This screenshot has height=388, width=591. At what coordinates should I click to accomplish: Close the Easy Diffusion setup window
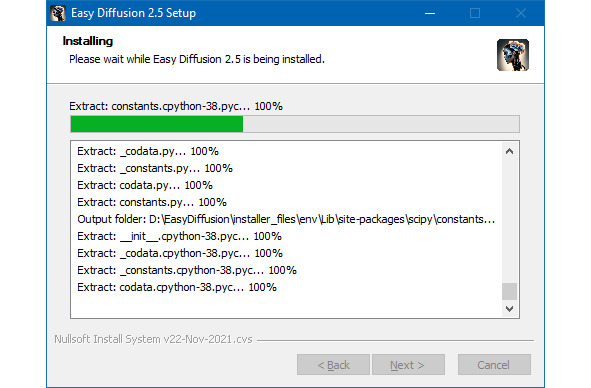point(521,13)
